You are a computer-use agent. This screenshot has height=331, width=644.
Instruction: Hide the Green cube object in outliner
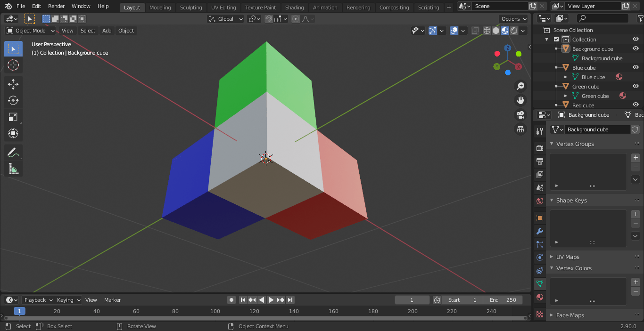pos(636,87)
